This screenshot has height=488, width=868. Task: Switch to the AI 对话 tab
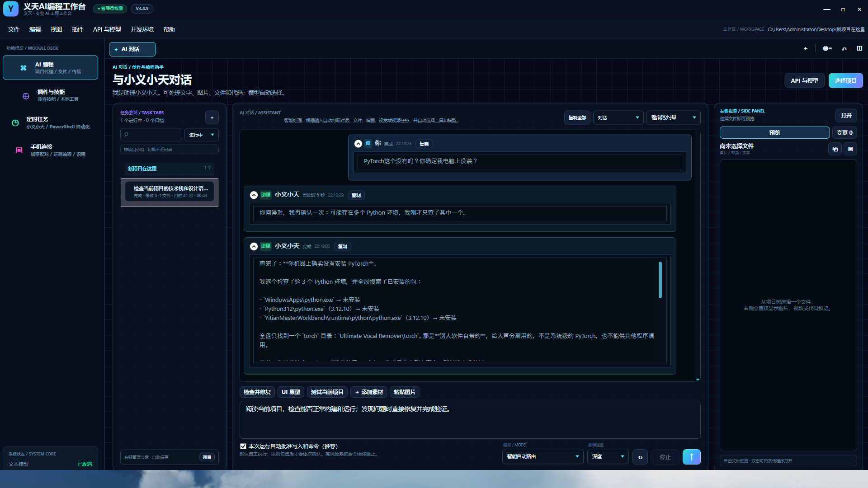pyautogui.click(x=132, y=49)
